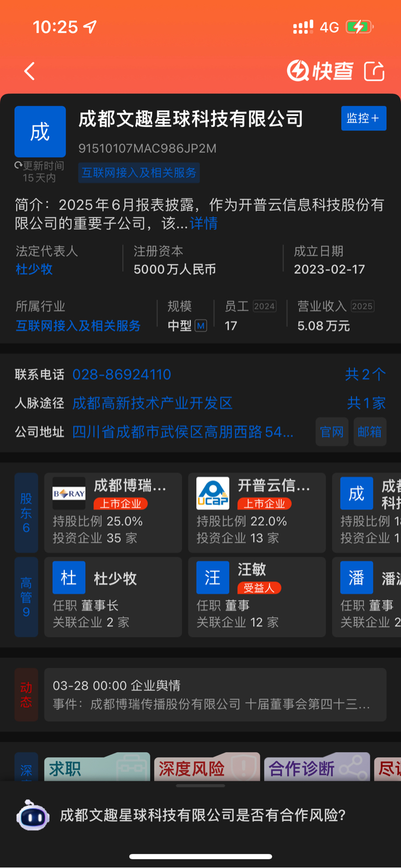Open the 动态 news tab

tap(26, 695)
